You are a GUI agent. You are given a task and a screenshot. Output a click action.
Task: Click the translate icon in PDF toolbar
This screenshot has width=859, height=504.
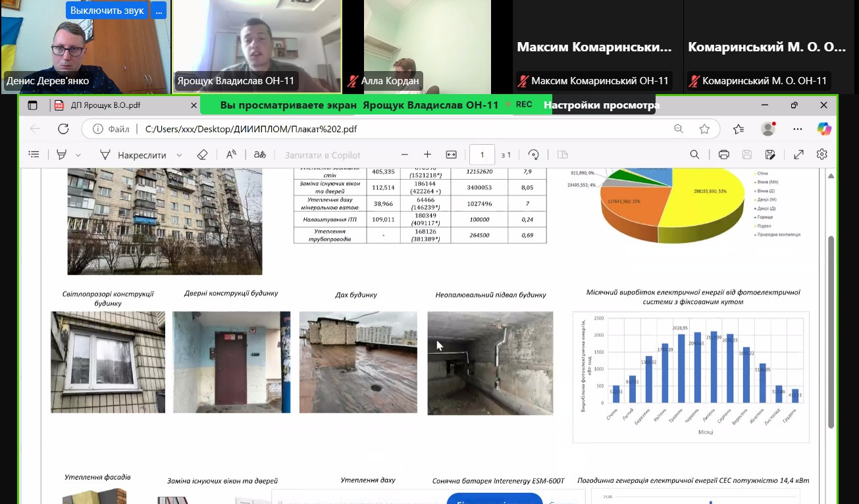click(x=260, y=155)
